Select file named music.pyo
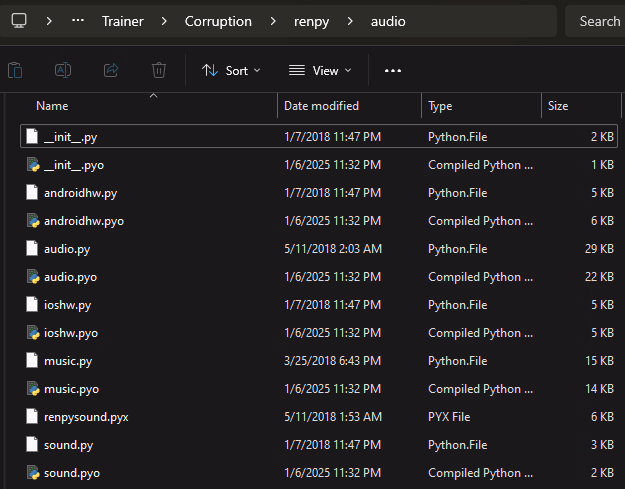Image resolution: width=625 pixels, height=489 pixels. pyautogui.click(x=71, y=389)
